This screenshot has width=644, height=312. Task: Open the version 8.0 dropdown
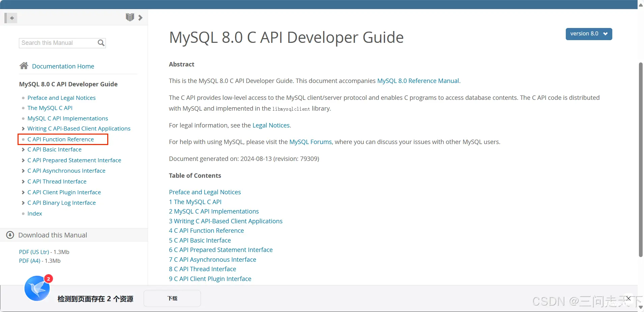click(589, 34)
